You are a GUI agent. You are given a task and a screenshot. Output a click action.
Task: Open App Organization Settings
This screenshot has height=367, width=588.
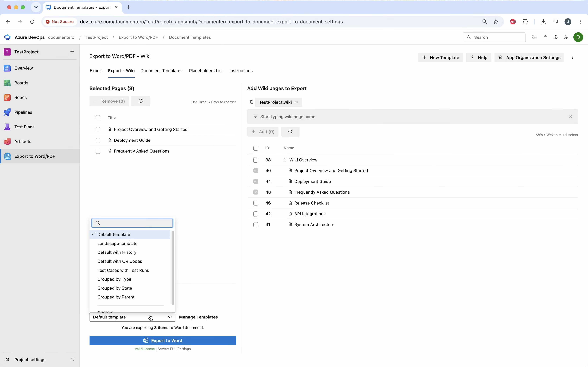click(x=529, y=57)
